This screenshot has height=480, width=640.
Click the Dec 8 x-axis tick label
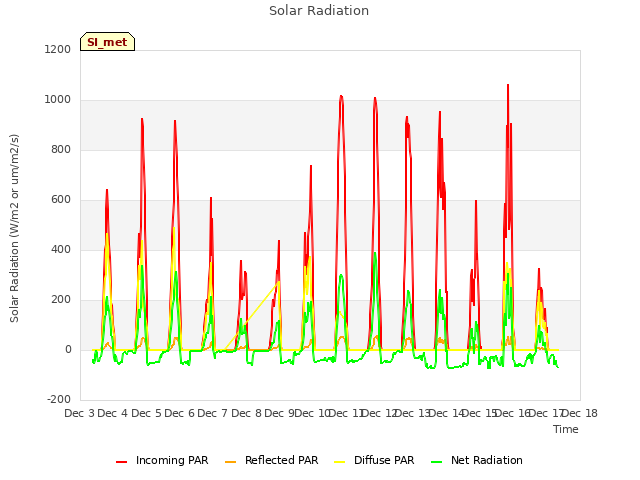[246, 413]
